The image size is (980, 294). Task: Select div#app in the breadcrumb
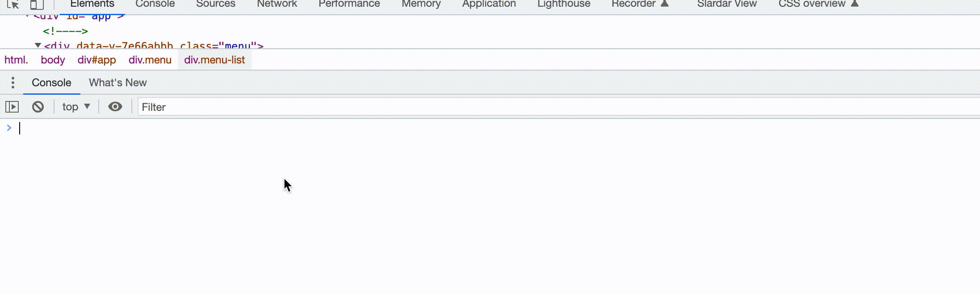[x=96, y=60]
